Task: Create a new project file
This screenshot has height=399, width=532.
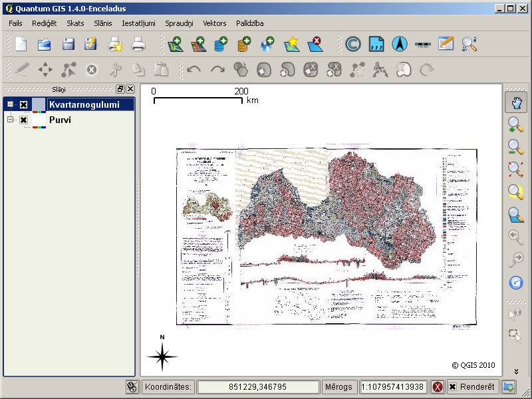Action: coord(21,44)
